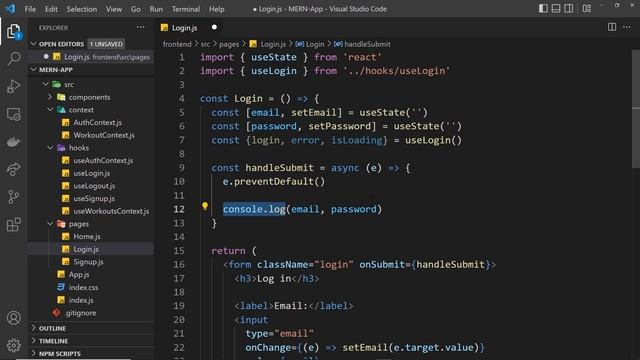
Task: Click the 1 UNSAVED badge
Action: tap(106, 44)
